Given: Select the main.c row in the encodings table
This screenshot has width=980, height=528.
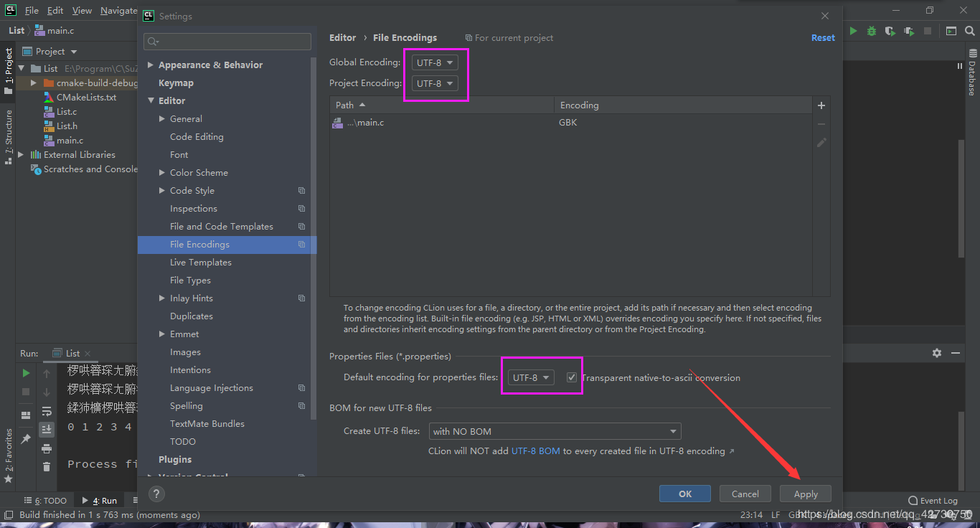Looking at the screenshot, I should click(x=573, y=123).
